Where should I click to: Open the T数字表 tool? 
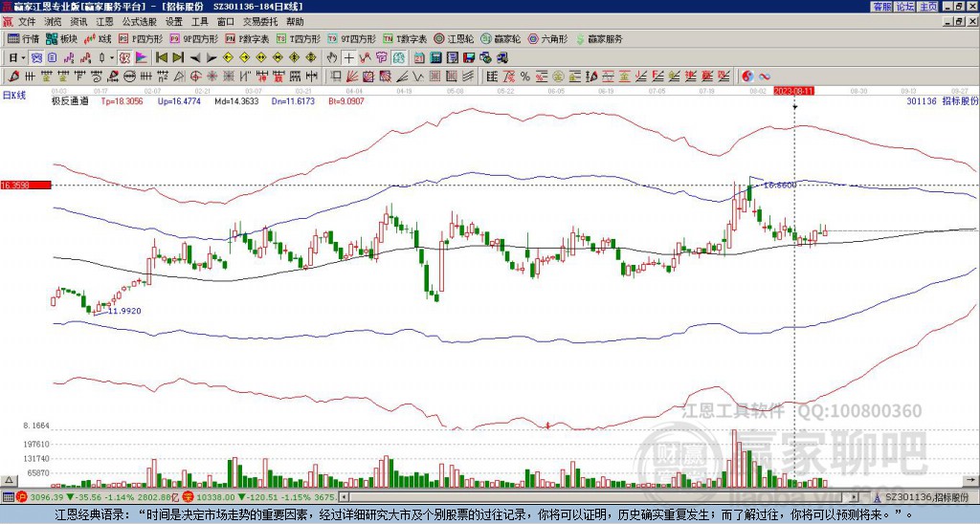pyautogui.click(x=405, y=38)
